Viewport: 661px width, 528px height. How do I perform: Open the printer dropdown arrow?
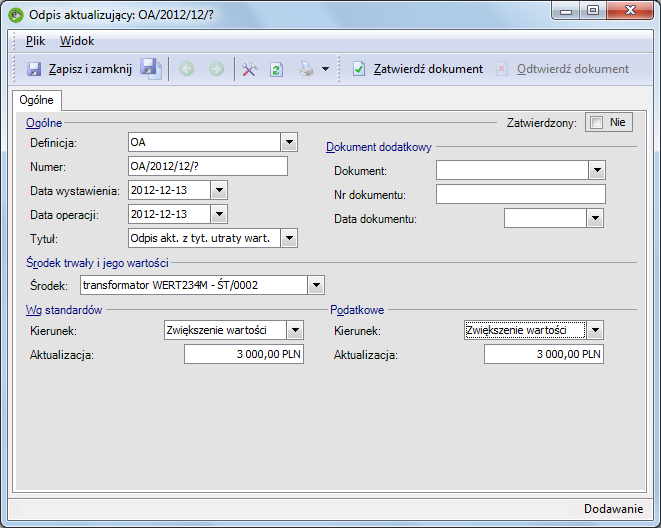[325, 69]
